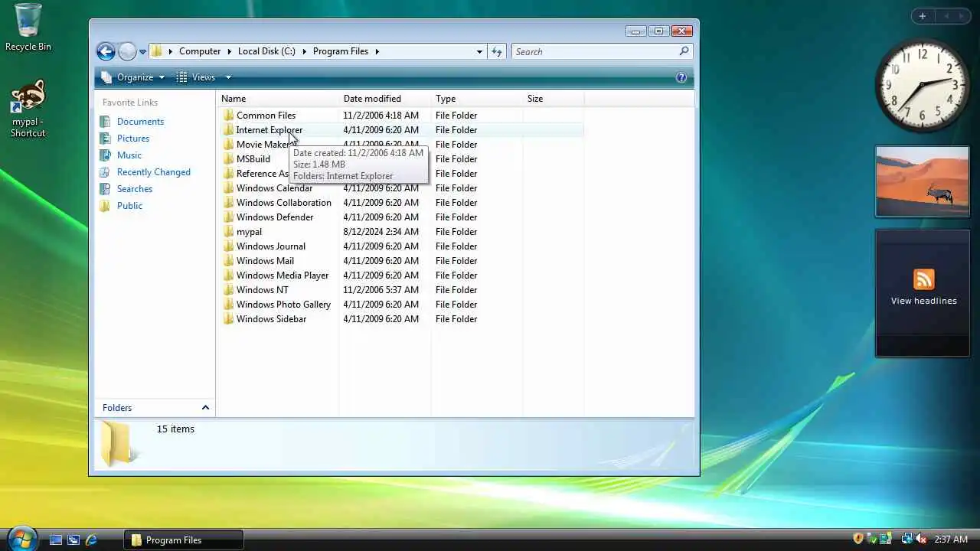Expand the arrow after Program Files breadcrumb
Image resolution: width=980 pixels, height=551 pixels.
click(x=377, y=51)
